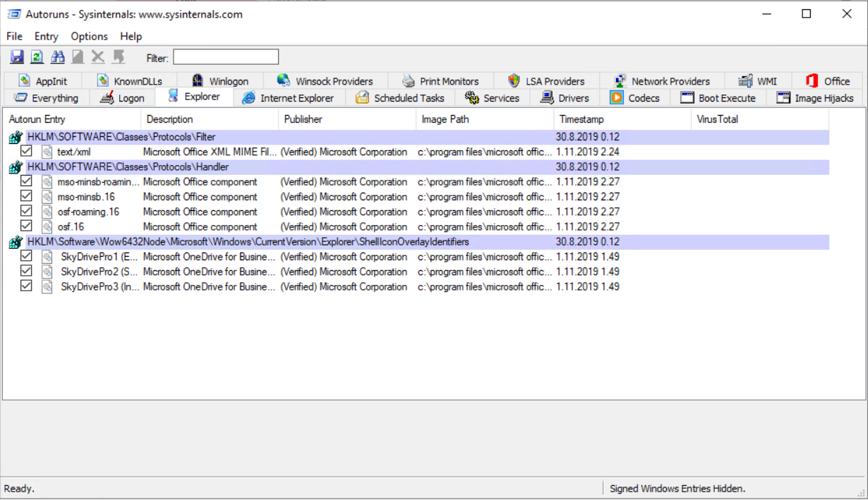Sort by Timestamp column header
The width and height of the screenshot is (868, 500).
click(622, 119)
